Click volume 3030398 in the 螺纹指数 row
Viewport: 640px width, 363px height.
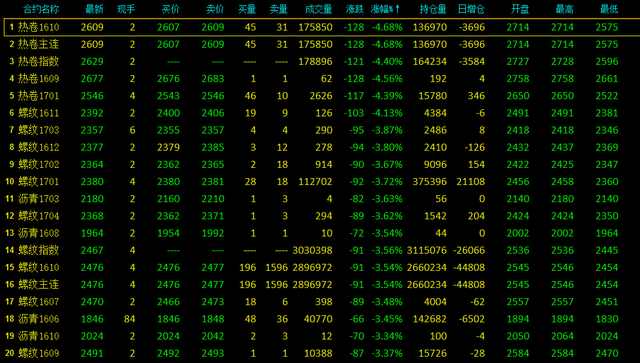tap(312, 250)
